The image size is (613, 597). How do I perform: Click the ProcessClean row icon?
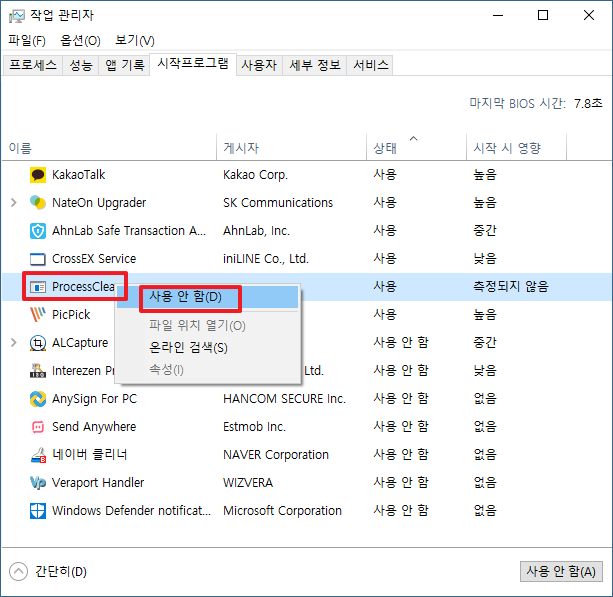point(38,287)
